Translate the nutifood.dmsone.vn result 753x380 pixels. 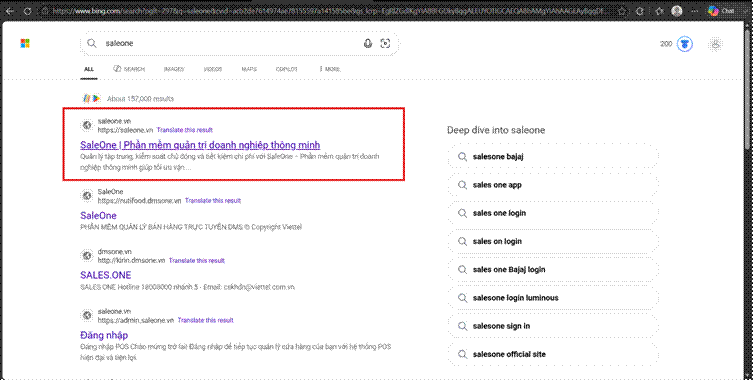coord(213,201)
